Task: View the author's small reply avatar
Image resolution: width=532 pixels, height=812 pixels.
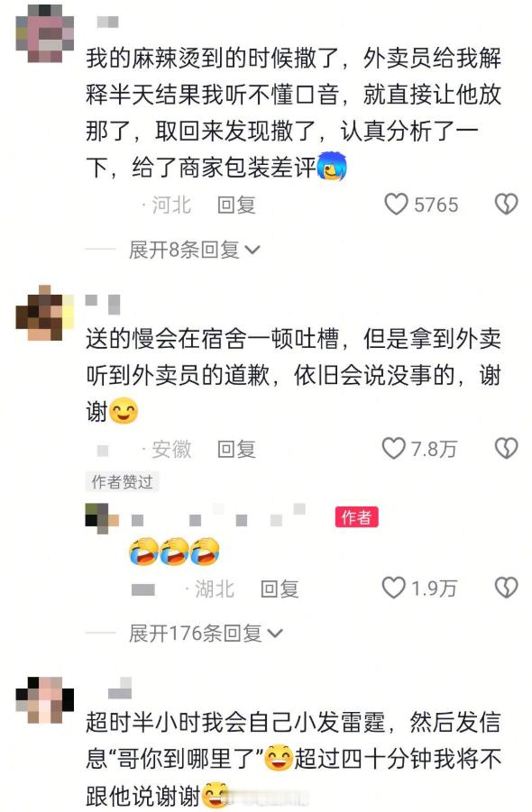Action: coord(102,518)
